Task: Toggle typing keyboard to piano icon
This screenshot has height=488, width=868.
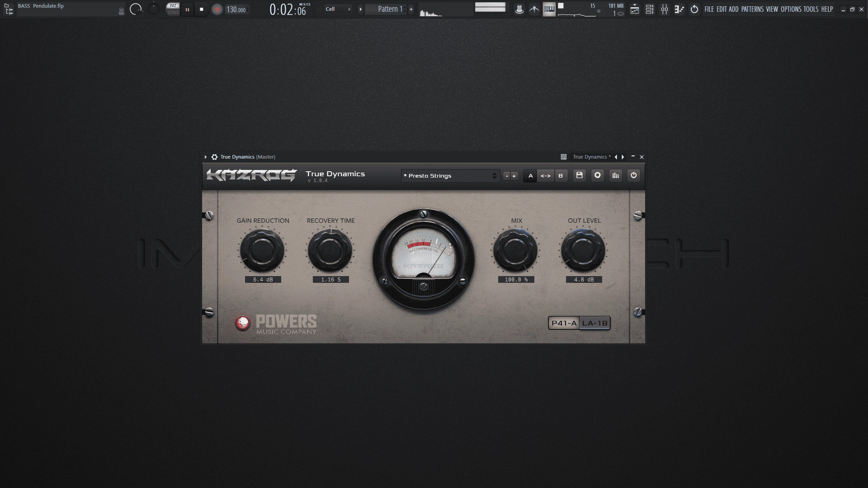Action: click(549, 9)
